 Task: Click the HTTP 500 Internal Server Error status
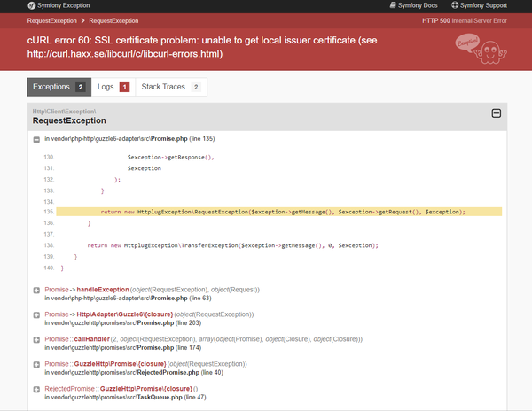tap(465, 20)
